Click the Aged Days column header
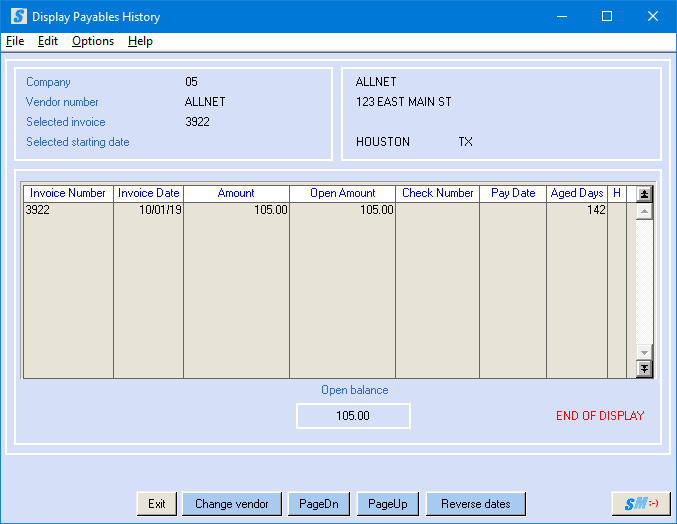Screen dimensions: 677x524 577,193
